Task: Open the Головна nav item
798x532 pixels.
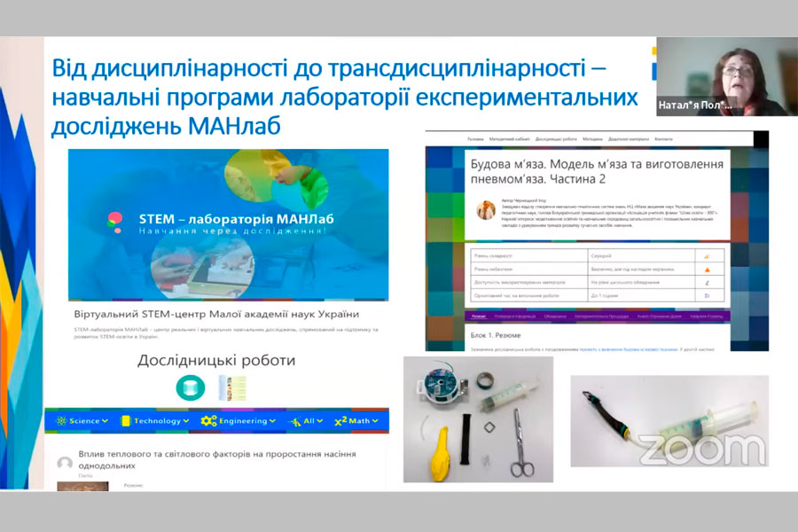Action: (x=475, y=139)
